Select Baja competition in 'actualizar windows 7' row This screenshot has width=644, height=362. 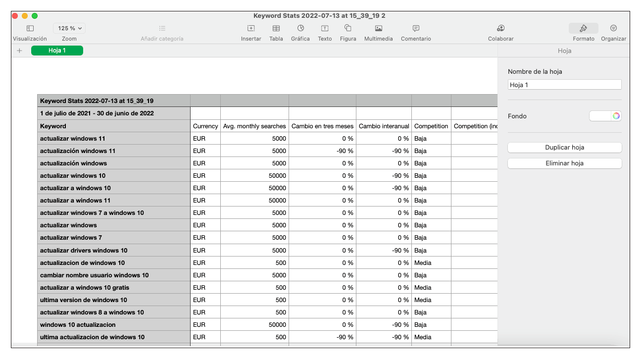[x=431, y=238]
